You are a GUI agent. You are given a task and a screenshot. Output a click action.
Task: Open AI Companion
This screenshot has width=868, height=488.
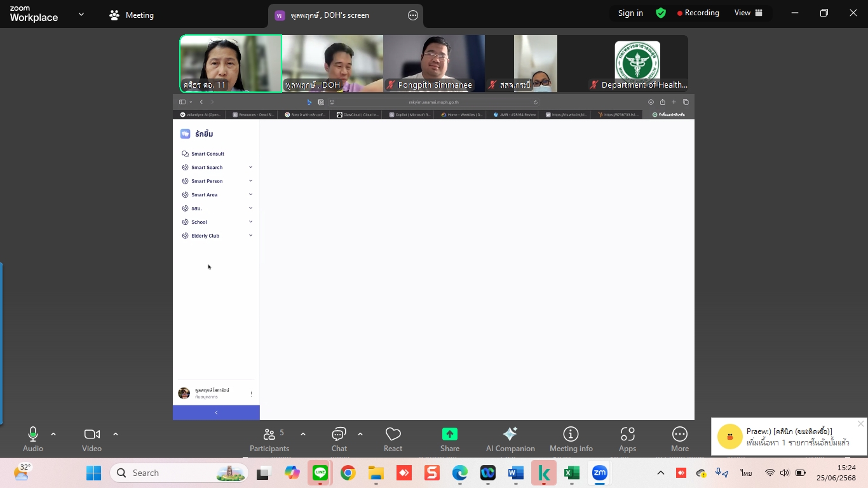coord(510,439)
